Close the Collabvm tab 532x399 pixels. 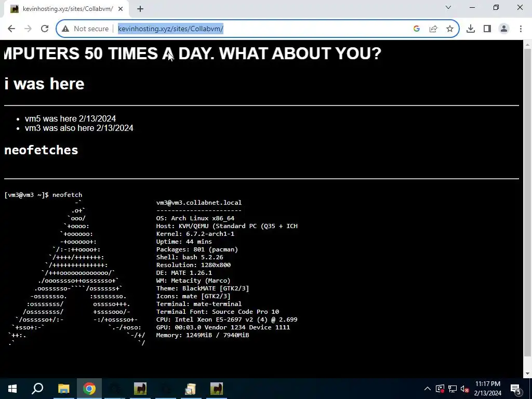(x=121, y=9)
